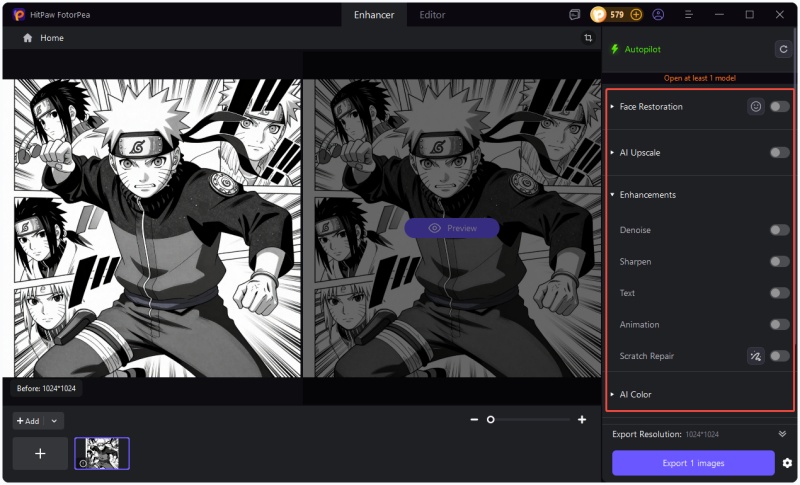
Task: Enable the Denoise toggle
Action: (x=780, y=230)
